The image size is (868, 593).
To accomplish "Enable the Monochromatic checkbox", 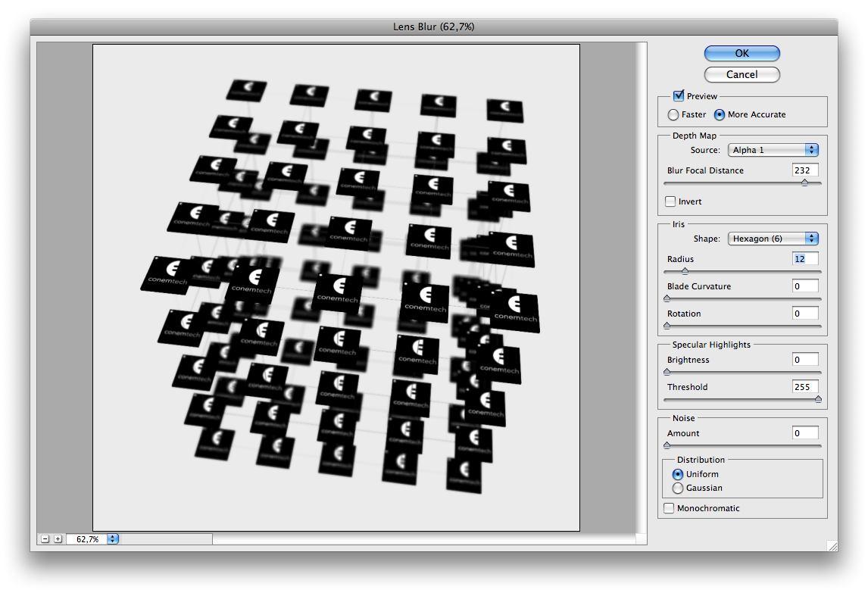I will pyautogui.click(x=669, y=508).
